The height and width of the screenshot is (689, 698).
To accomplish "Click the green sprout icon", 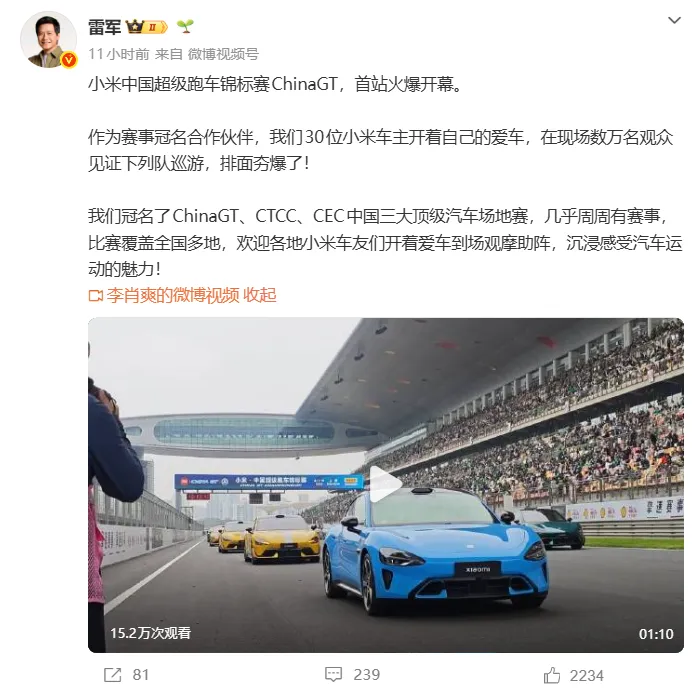I will [185, 26].
